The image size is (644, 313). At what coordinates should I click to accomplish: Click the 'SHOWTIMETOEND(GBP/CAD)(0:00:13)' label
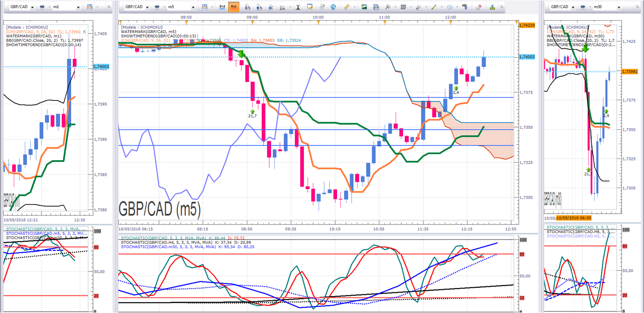click(x=159, y=36)
